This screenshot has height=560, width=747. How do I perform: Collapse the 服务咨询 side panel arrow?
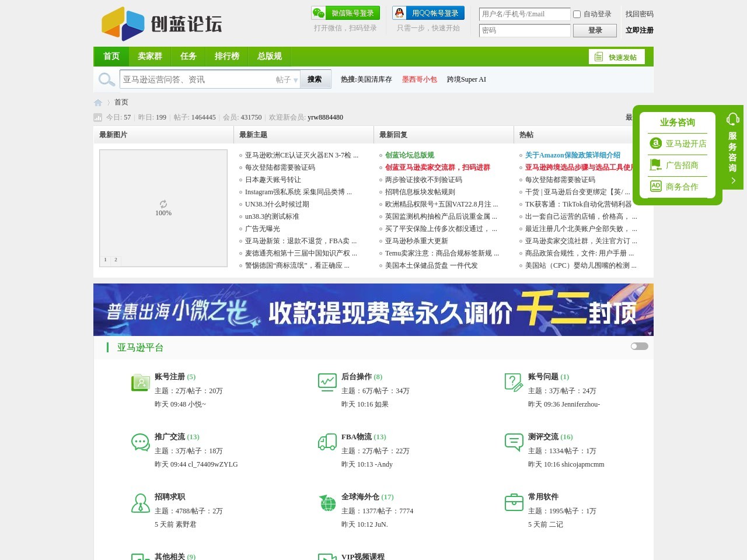tap(733, 181)
